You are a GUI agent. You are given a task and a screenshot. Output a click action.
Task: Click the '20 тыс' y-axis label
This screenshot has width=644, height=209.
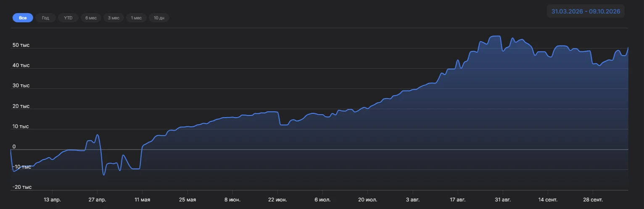pos(21,106)
